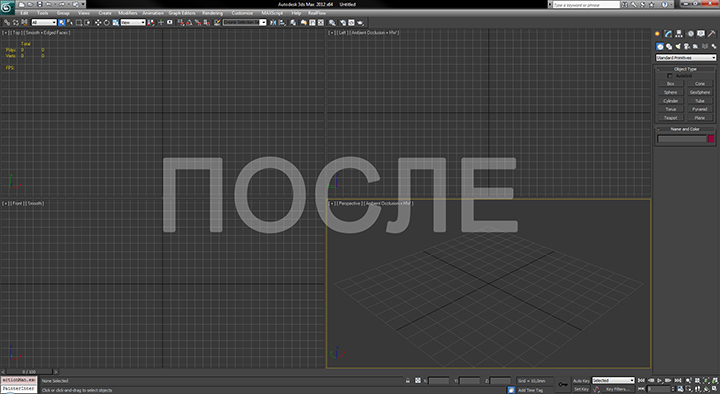
Task: Create a Teapot primitive button
Action: click(x=670, y=118)
